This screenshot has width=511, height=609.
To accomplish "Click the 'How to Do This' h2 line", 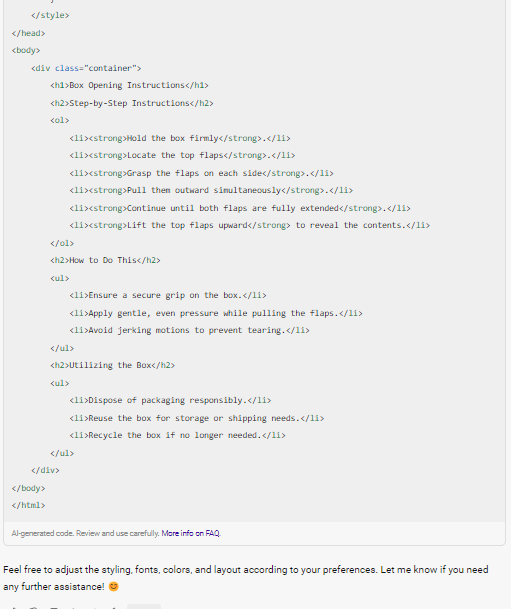I will (105, 260).
